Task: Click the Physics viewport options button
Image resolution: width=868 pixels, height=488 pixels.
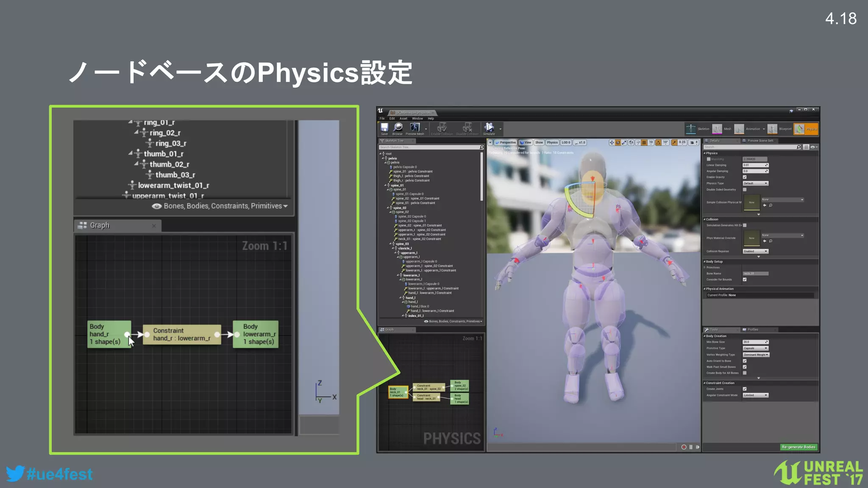Action: tap(552, 143)
